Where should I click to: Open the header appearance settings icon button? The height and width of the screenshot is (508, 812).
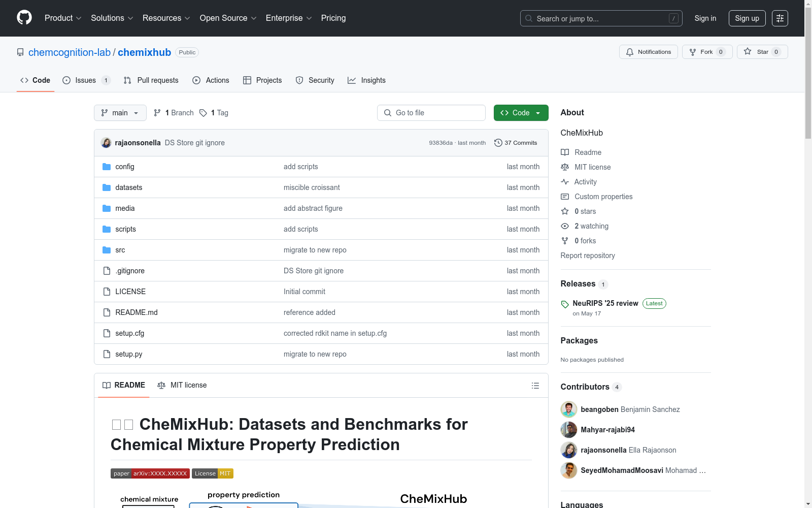pyautogui.click(x=780, y=18)
